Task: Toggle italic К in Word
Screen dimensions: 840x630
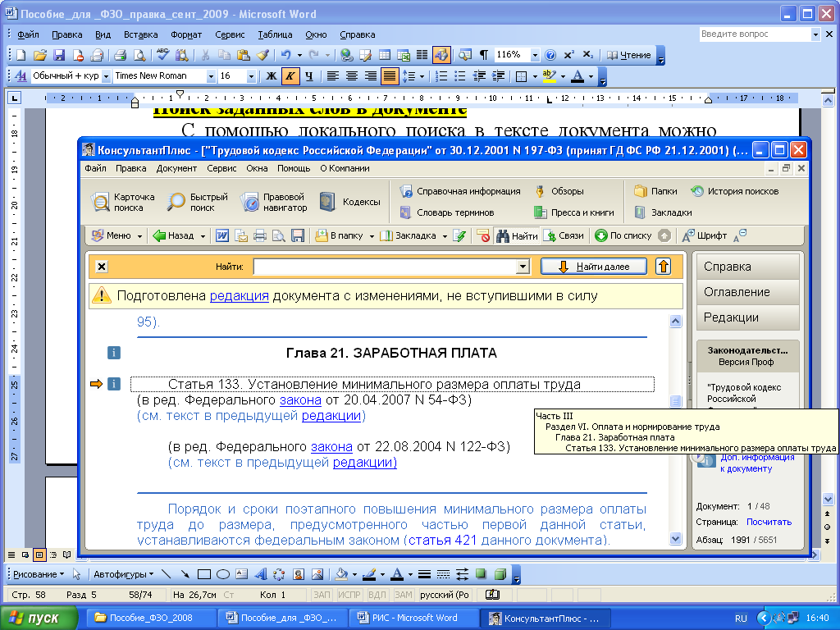Action: pyautogui.click(x=290, y=76)
